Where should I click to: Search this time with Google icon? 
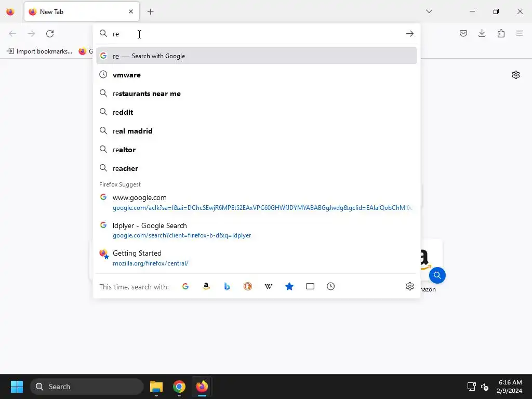tap(185, 286)
